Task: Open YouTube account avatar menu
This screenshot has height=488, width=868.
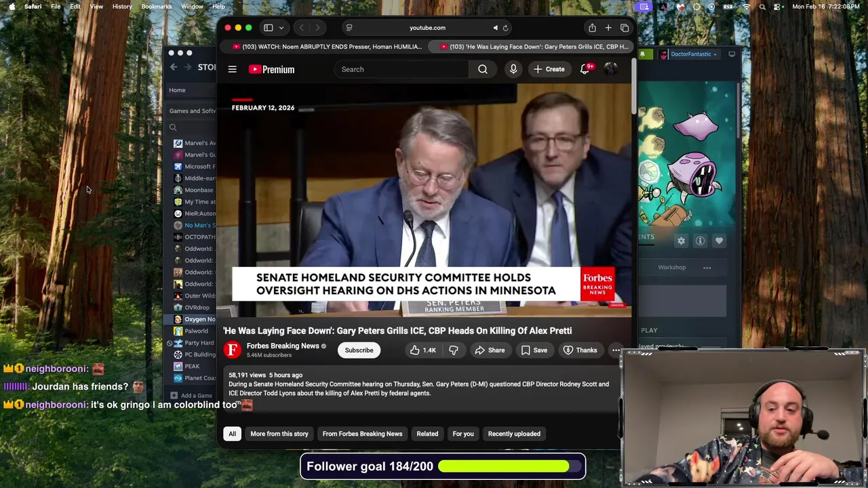Action: pos(611,69)
